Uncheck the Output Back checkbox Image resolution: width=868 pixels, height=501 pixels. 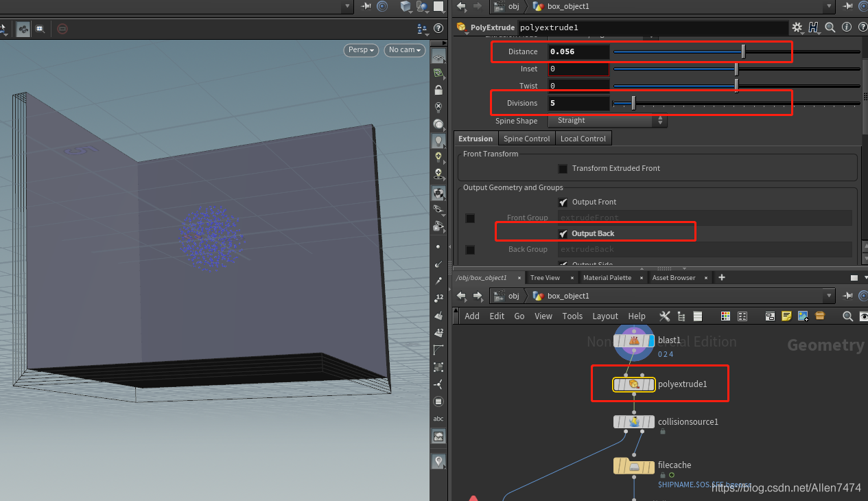[563, 233]
